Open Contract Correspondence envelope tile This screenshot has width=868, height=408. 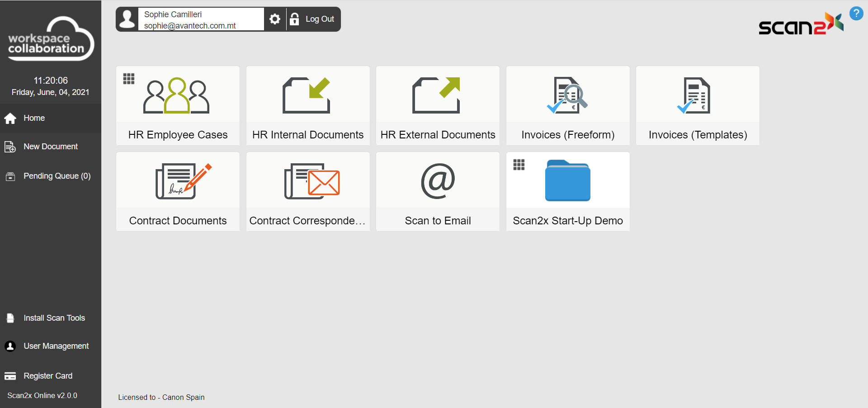[x=307, y=192]
